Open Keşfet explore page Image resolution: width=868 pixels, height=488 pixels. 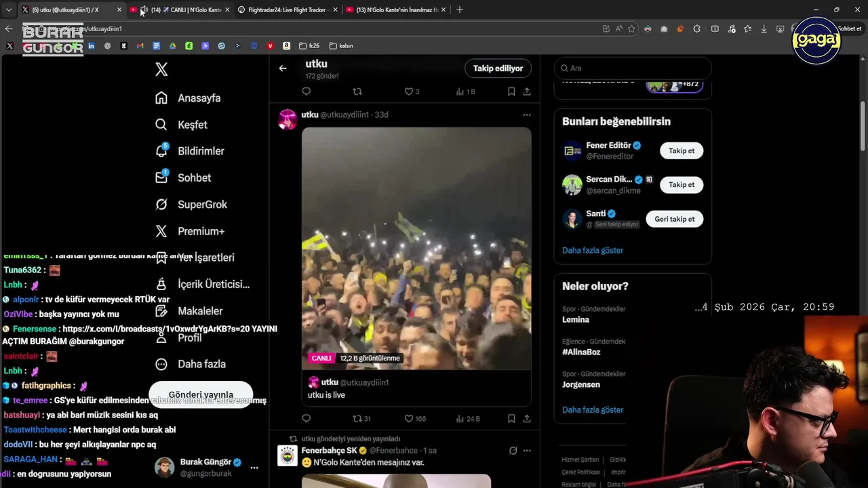[181, 125]
